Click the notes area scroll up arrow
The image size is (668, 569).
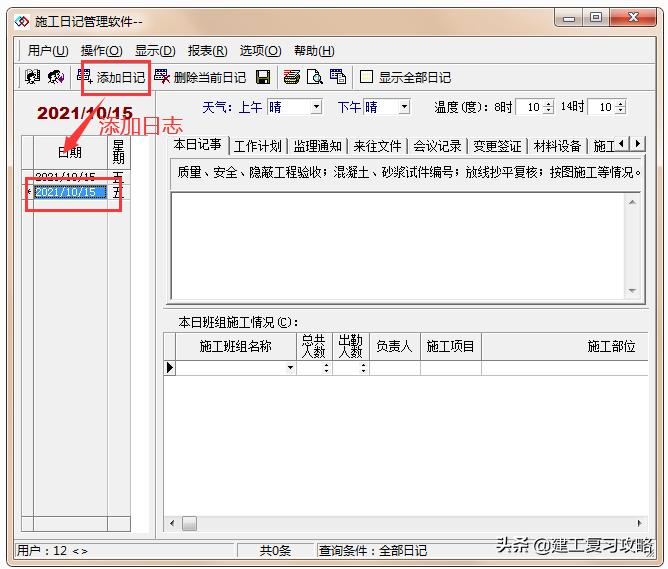632,202
